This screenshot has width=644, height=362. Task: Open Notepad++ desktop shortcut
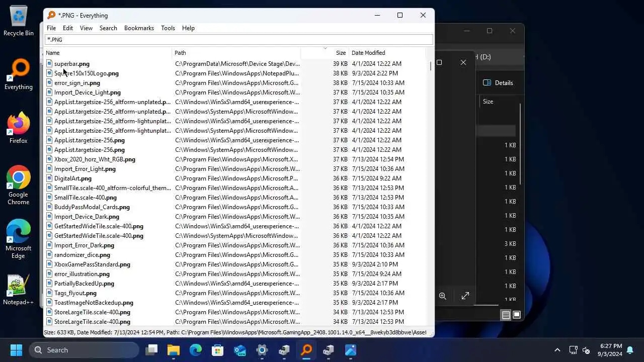coord(19,290)
